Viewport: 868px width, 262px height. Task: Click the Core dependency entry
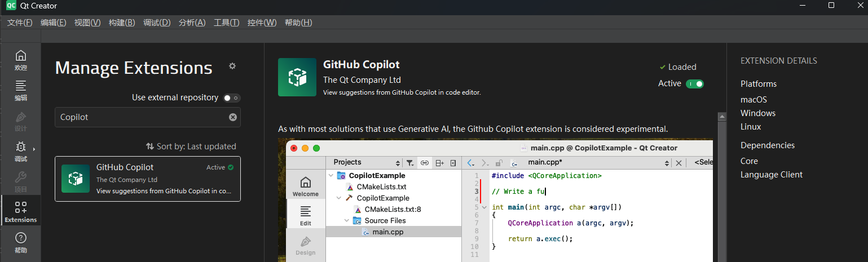pyautogui.click(x=749, y=161)
